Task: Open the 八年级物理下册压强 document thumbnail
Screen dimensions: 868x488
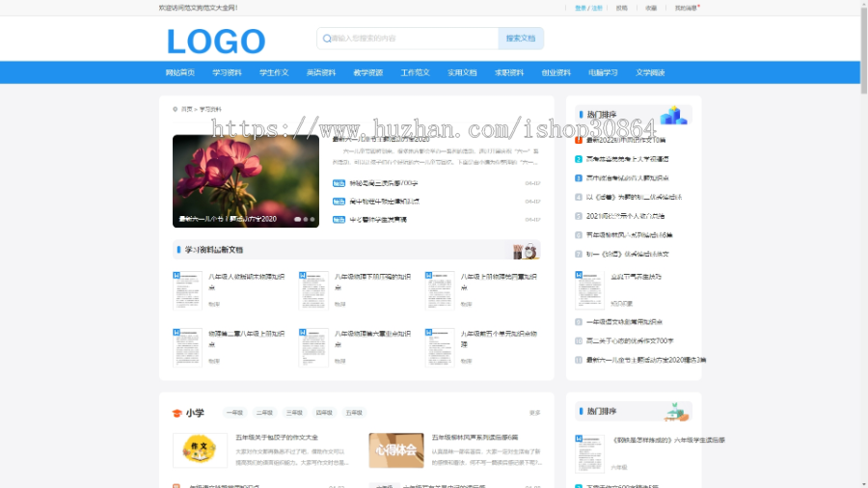Action: point(313,290)
